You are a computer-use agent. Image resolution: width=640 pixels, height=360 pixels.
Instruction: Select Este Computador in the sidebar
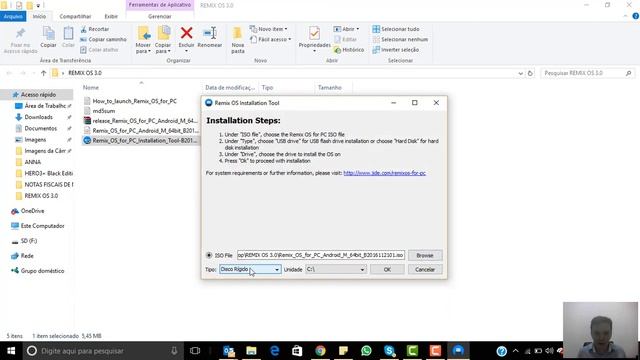pos(42,226)
